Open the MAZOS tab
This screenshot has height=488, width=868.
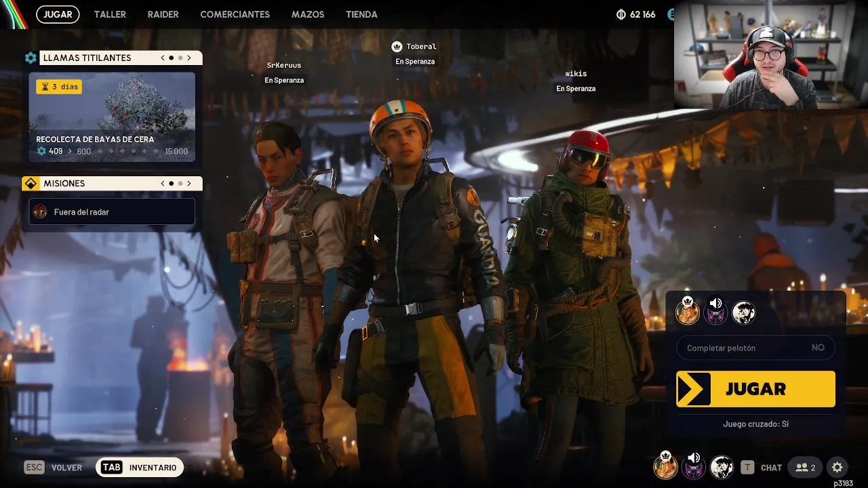[x=308, y=14]
